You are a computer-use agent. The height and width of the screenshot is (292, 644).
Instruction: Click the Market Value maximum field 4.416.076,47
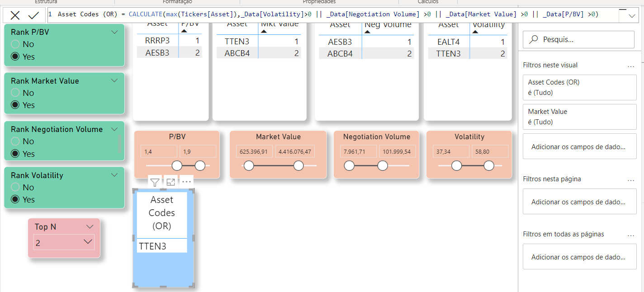coord(295,152)
